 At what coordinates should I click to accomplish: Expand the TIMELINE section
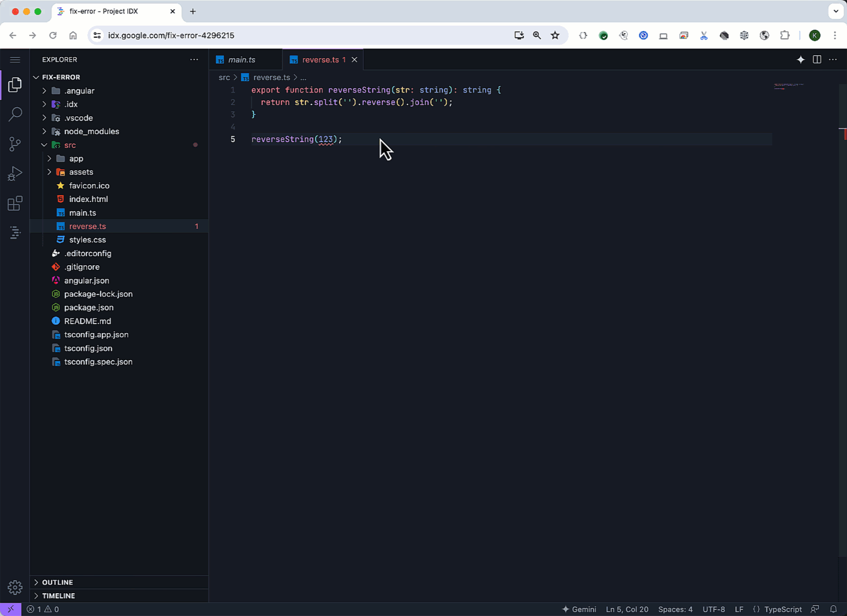pyautogui.click(x=58, y=595)
